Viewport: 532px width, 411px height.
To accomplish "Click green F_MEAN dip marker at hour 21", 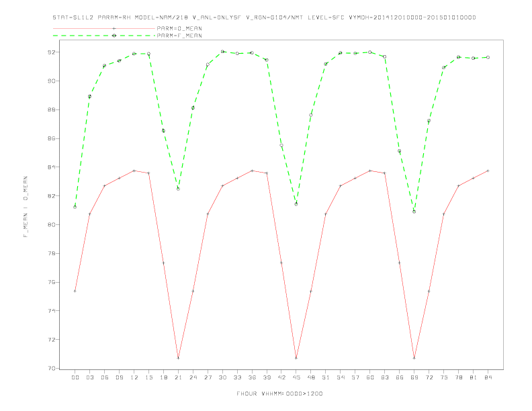I will [x=178, y=189].
